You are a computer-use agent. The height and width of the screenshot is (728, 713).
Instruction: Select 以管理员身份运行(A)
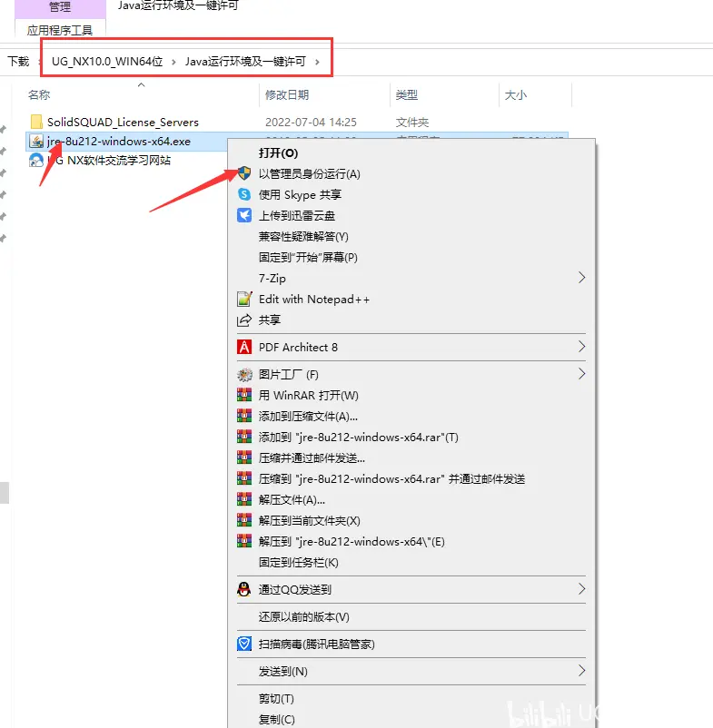[x=310, y=173]
